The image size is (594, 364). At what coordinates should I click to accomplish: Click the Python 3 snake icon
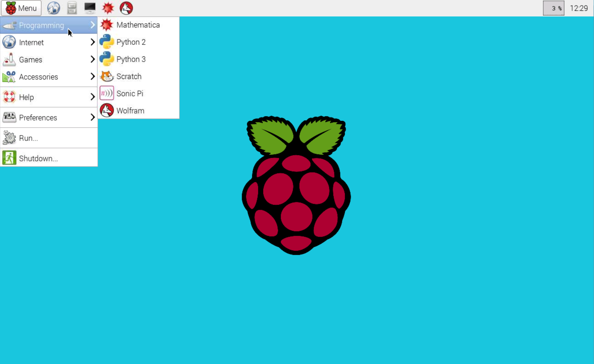coord(107,59)
